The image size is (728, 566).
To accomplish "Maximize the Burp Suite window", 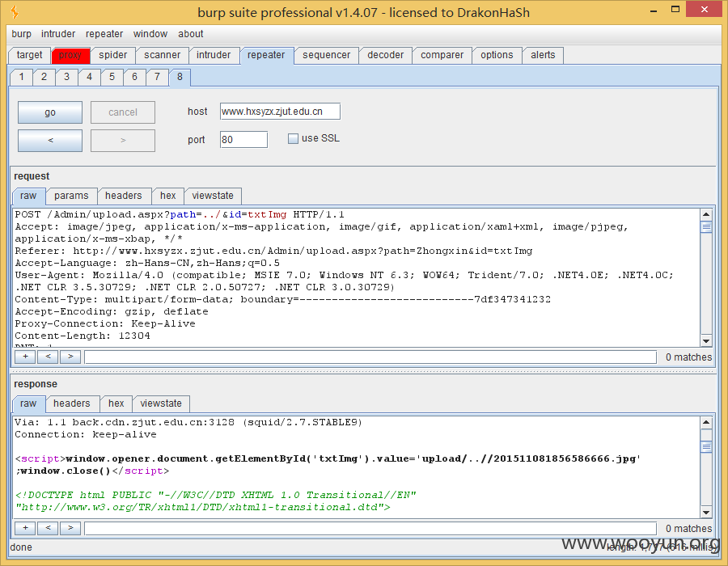I will 675,9.
